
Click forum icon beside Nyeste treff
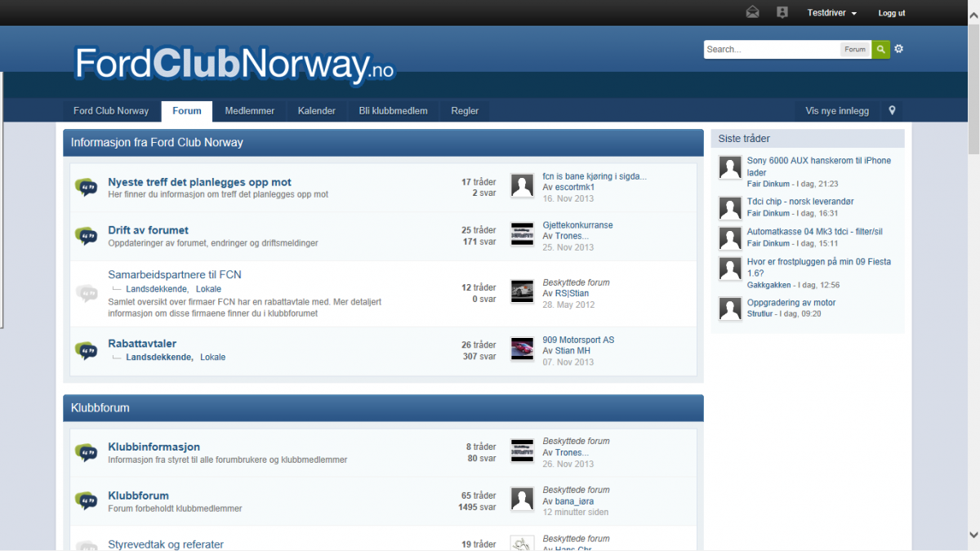click(x=86, y=187)
